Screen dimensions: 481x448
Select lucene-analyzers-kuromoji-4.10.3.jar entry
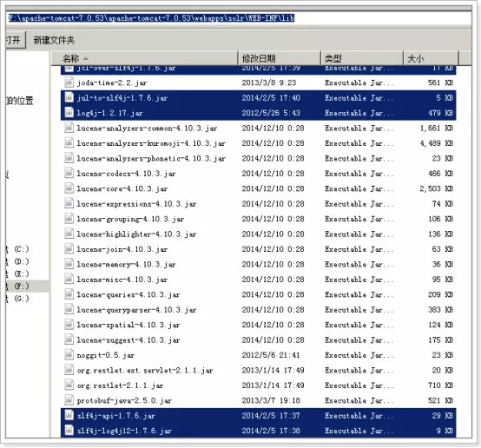[258, 143]
